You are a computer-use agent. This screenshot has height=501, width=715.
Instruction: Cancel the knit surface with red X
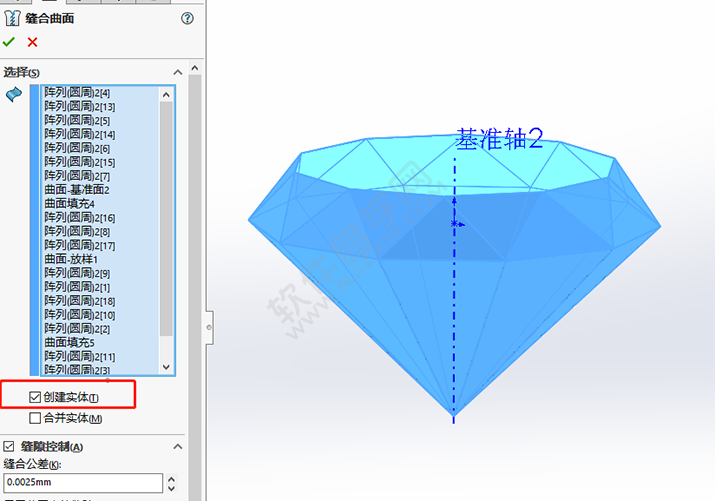click(32, 42)
